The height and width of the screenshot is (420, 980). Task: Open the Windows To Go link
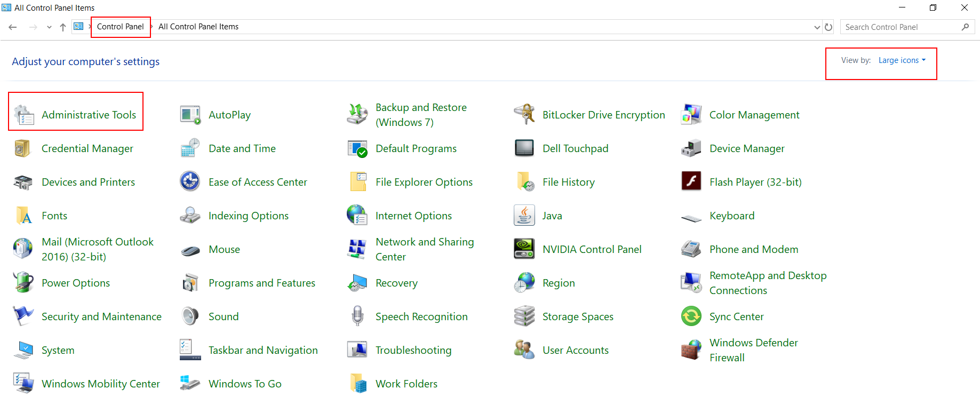pyautogui.click(x=245, y=384)
